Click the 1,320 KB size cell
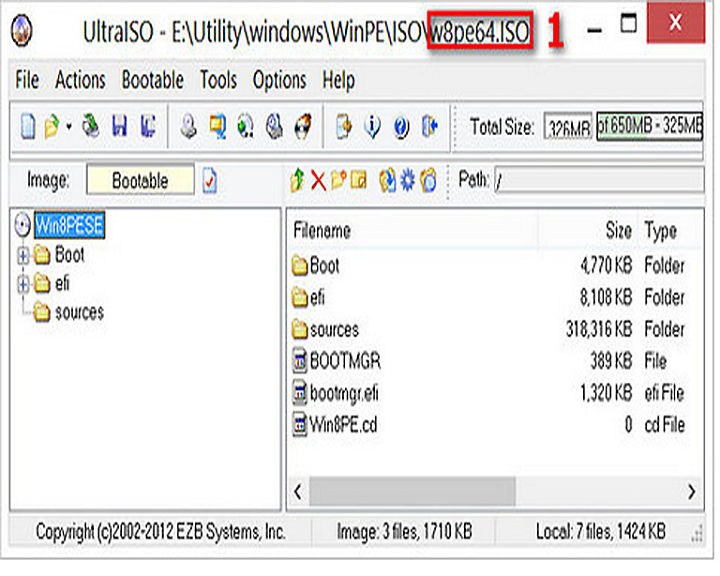 click(606, 393)
